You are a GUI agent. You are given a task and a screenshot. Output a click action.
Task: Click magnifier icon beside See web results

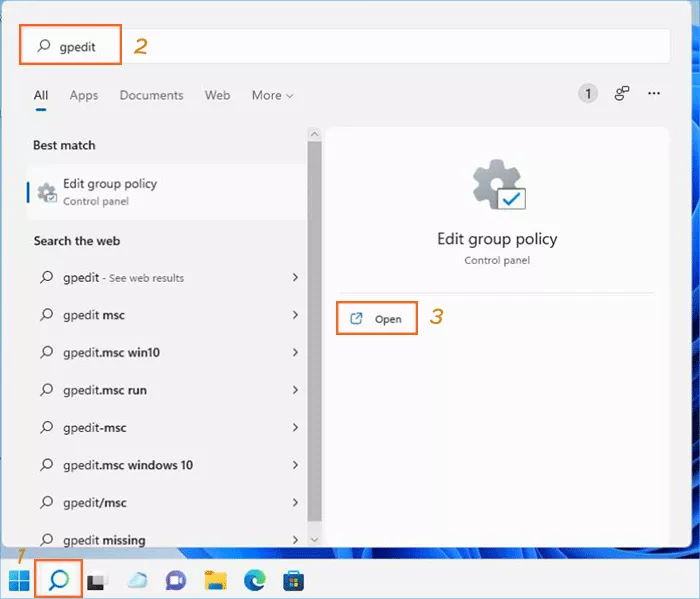pyautogui.click(x=46, y=277)
